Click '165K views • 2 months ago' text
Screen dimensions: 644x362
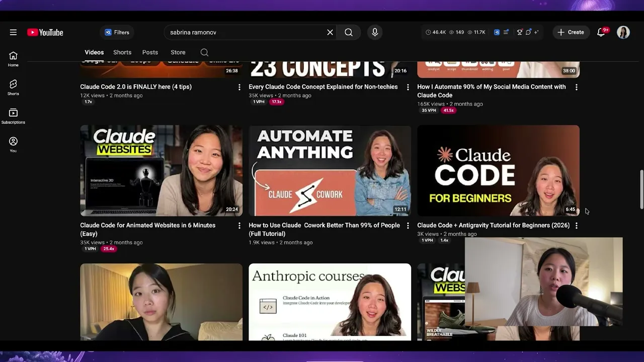450,104
